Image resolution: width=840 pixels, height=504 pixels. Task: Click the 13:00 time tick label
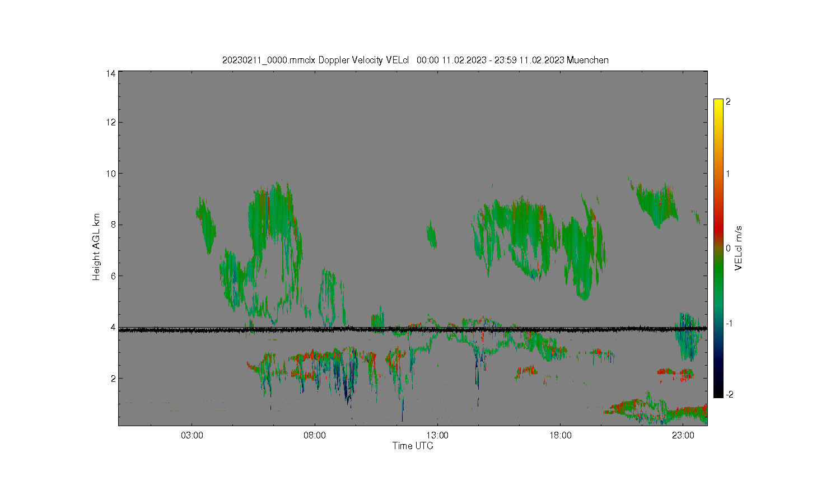click(x=437, y=435)
